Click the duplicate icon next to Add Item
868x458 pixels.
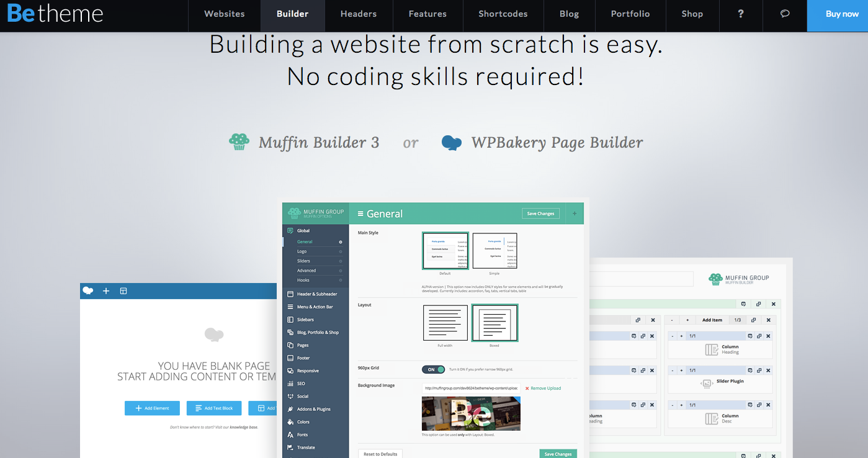[753, 320]
